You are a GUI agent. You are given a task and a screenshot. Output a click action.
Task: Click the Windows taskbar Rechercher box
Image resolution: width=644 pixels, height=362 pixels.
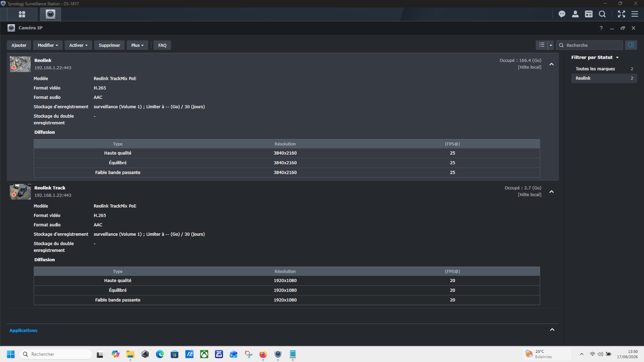coord(56,354)
